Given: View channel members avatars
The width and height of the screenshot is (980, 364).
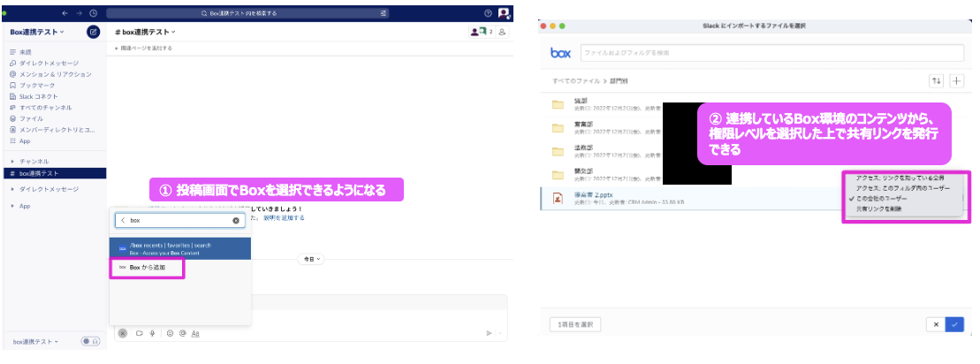Looking at the screenshot, I should pos(482,32).
